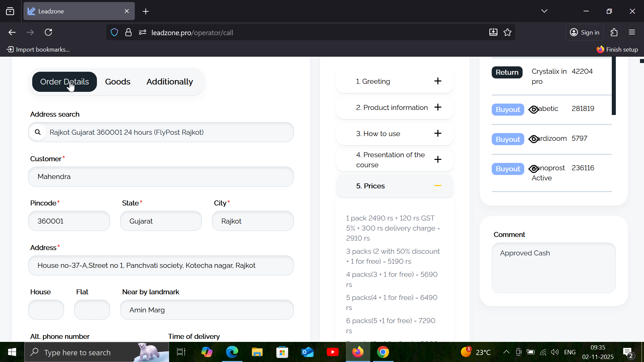Expand the 1. Greeting script section
This screenshot has width=644, height=362.
pyautogui.click(x=438, y=81)
